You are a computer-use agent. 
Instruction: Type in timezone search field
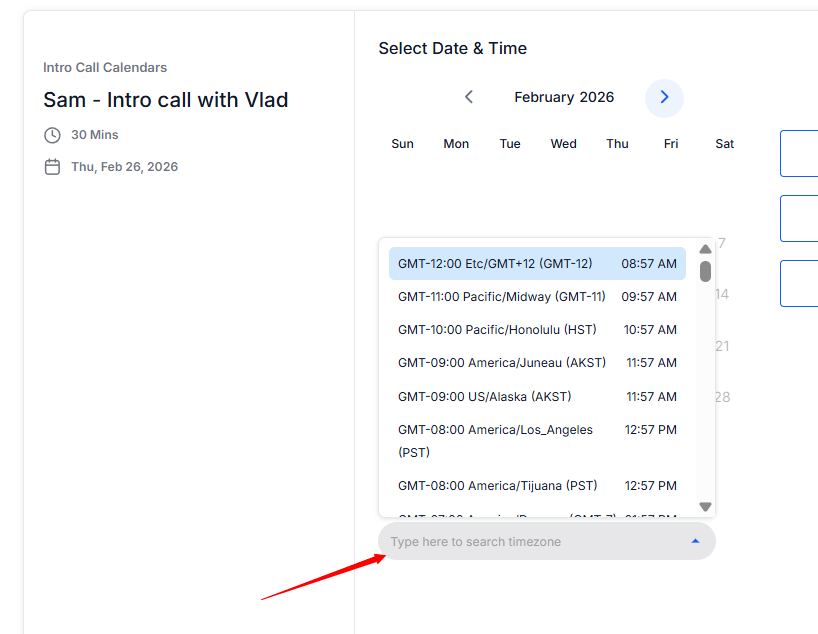[530, 541]
